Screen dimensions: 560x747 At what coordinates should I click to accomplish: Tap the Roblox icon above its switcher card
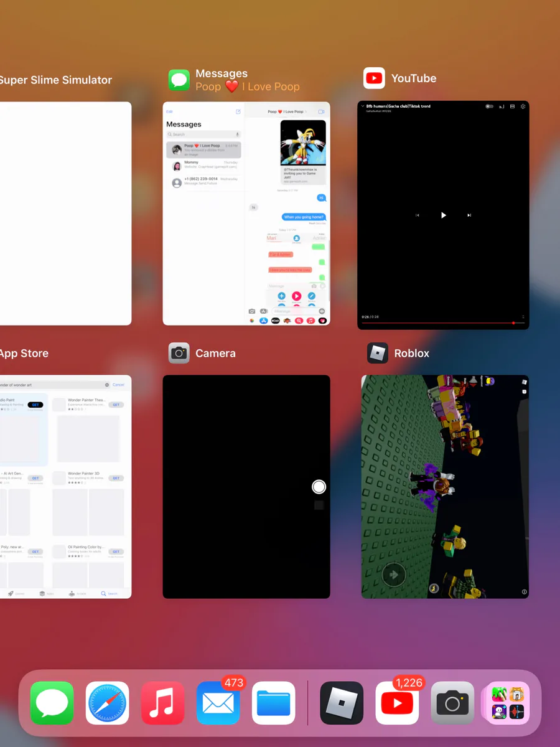(x=378, y=353)
